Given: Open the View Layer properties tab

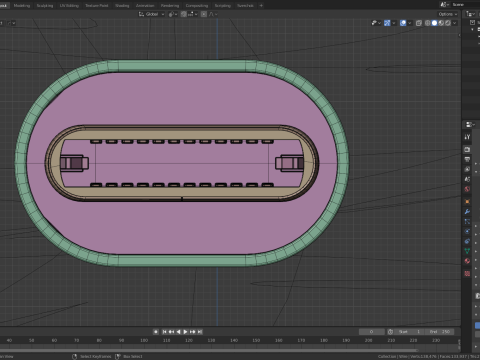Looking at the screenshot, I should click(x=467, y=169).
